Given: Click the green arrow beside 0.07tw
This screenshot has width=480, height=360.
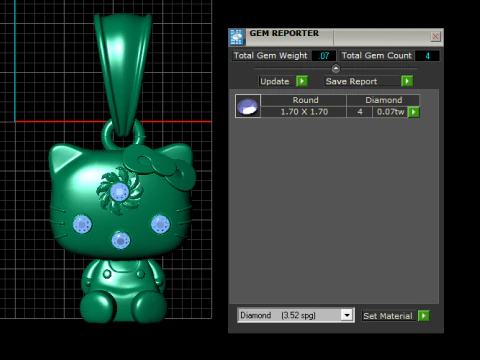Looking at the screenshot, I should (414, 112).
